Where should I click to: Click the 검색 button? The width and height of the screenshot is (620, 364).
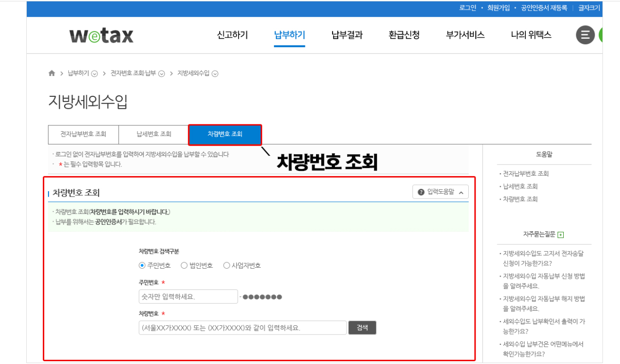pyautogui.click(x=362, y=328)
